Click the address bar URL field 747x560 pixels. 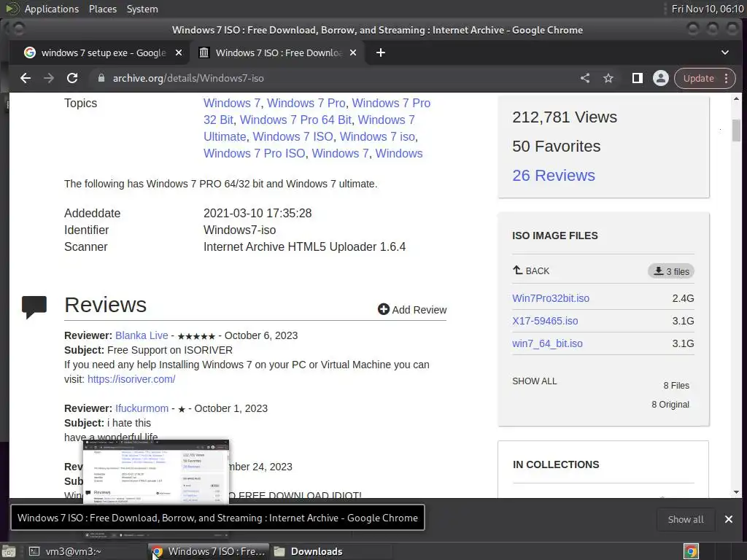pos(333,78)
